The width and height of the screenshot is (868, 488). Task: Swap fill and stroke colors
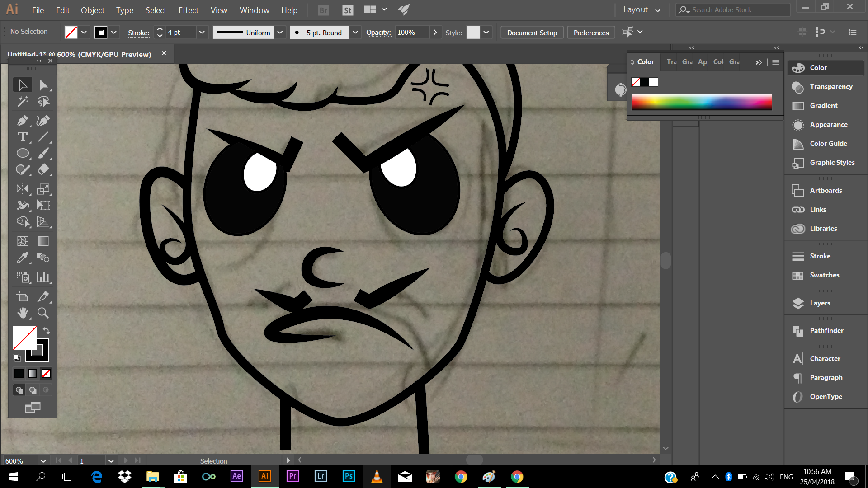point(46,331)
